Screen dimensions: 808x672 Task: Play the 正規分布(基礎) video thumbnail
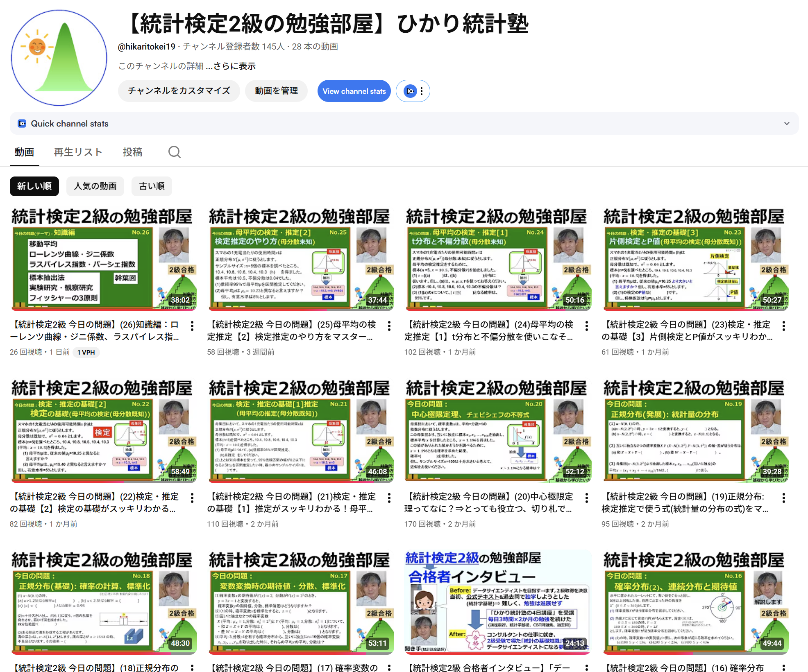pyautogui.click(x=103, y=602)
